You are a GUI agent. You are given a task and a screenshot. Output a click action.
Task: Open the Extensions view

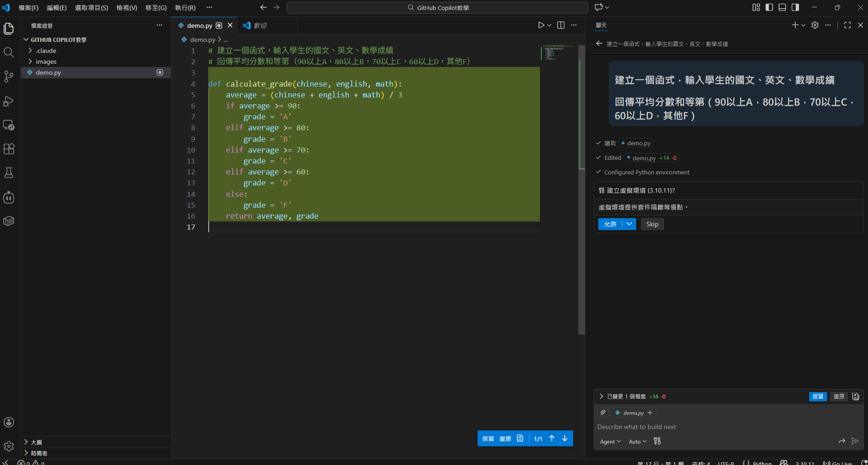pyautogui.click(x=9, y=149)
